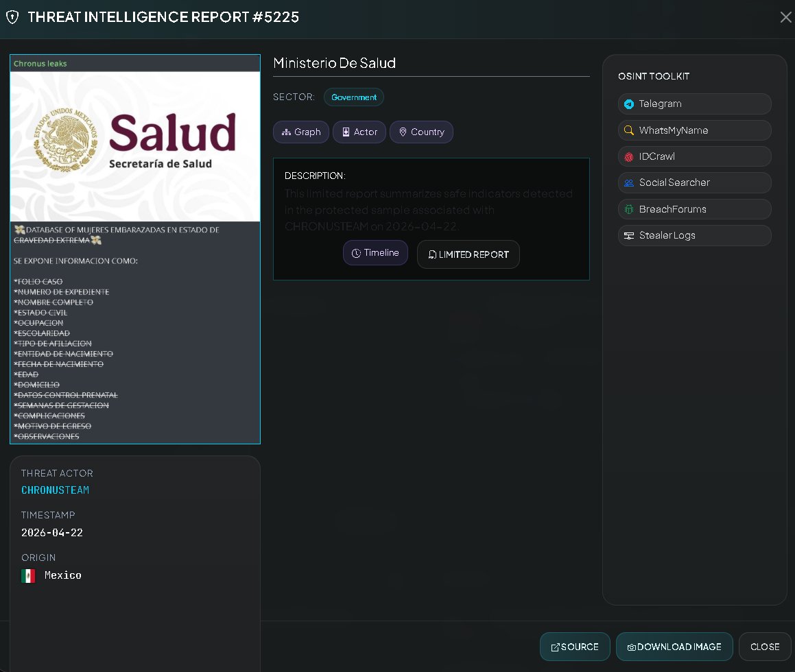Launch WhatsMyName search tool

point(695,130)
